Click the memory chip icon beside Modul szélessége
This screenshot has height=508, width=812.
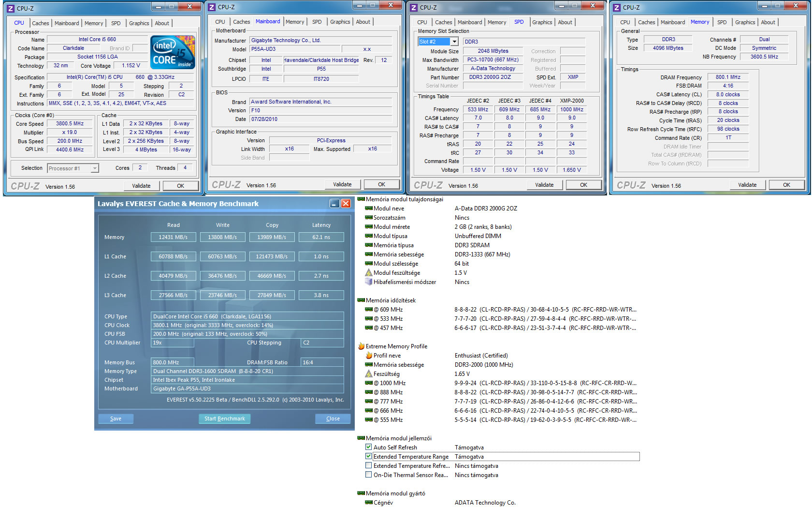(x=369, y=264)
